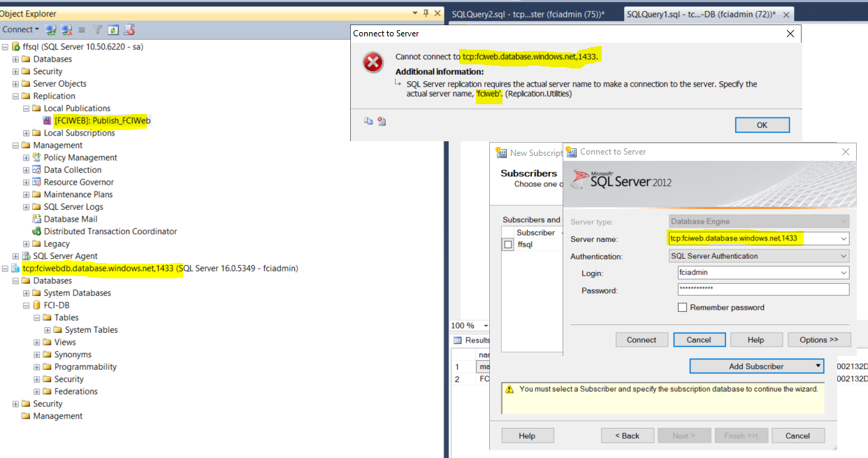Image resolution: width=868 pixels, height=458 pixels.
Task: Select the System Tables folder
Action: (x=92, y=330)
